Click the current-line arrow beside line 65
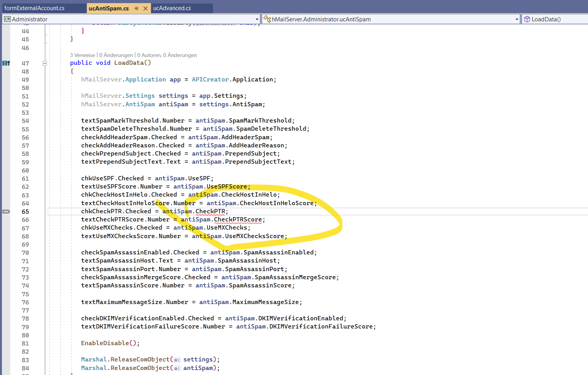Viewport: 588px width, 375px height. click(5, 211)
